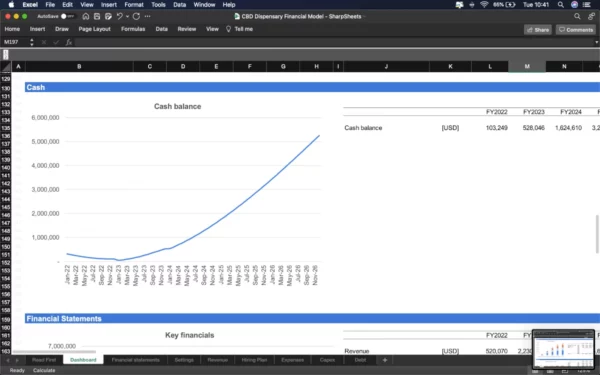Click the Comments button
This screenshot has height=375, width=600.
[x=576, y=30]
